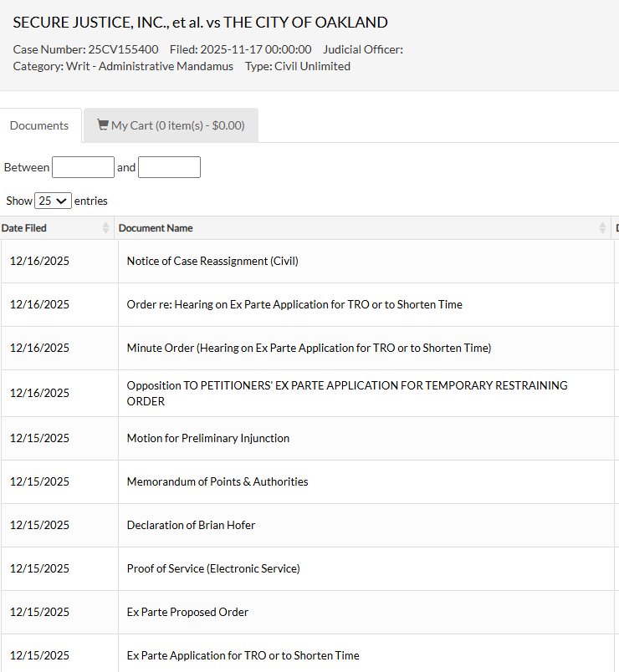Image resolution: width=619 pixels, height=672 pixels.
Task: Select Memorandum of Points & Authorities
Action: (x=217, y=481)
